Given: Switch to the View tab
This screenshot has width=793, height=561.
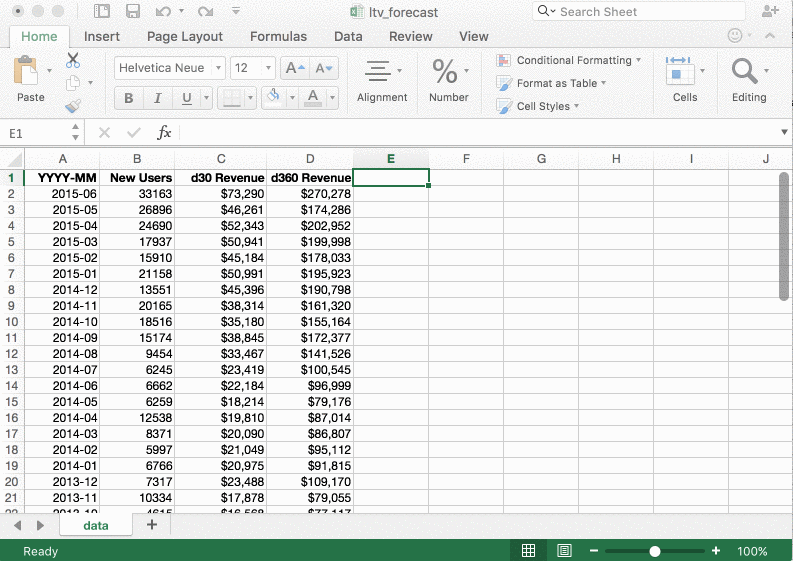Looking at the screenshot, I should (x=473, y=36).
